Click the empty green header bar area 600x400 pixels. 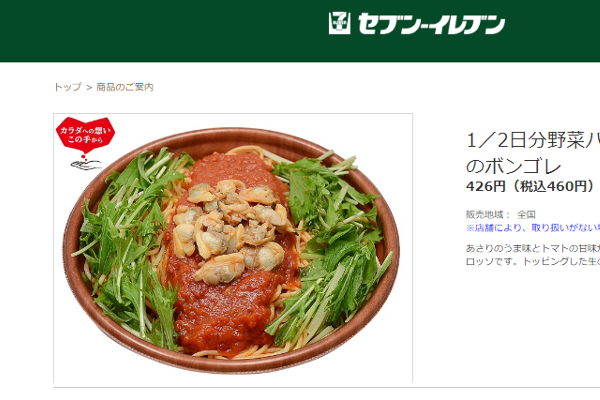tap(161, 31)
